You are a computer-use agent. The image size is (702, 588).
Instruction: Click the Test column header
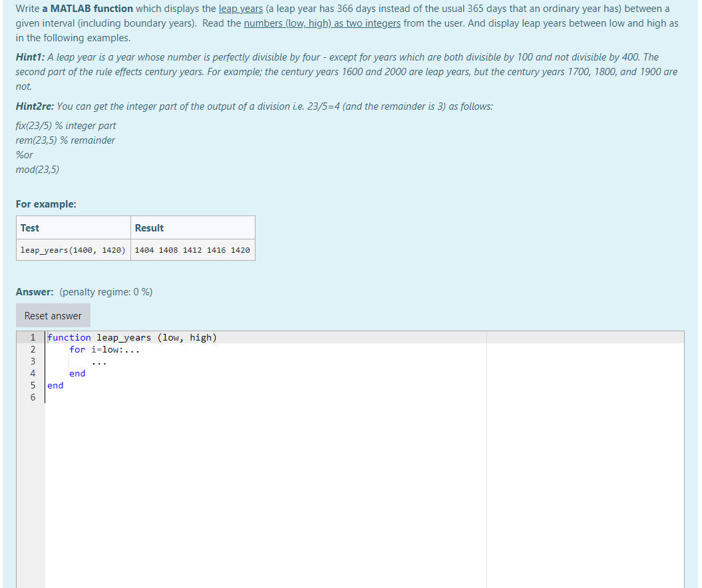(x=30, y=227)
